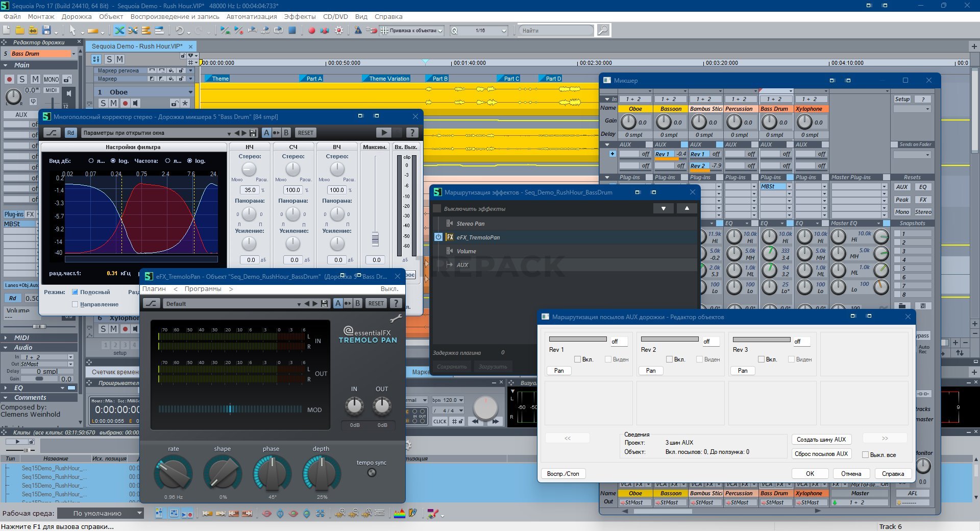Save preset in Tremolo Pan plugin

(324, 304)
